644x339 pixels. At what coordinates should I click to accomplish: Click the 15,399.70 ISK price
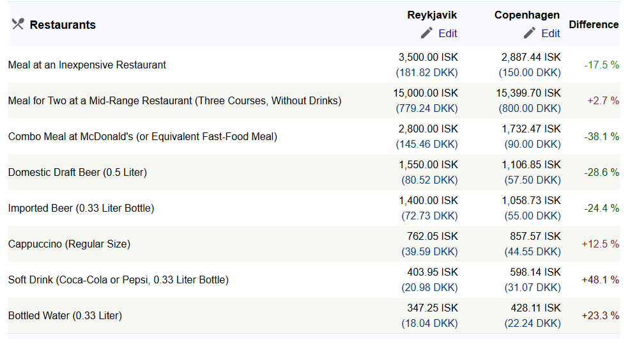528,93
